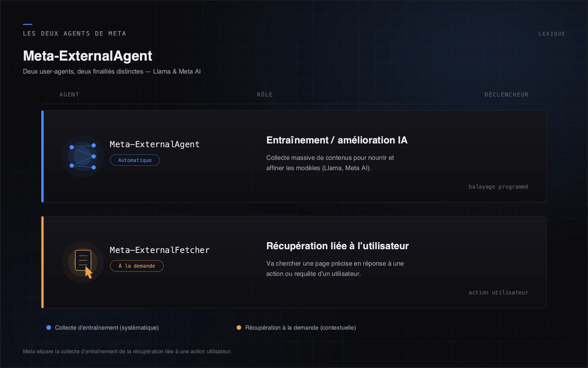This screenshot has width=588, height=368.
Task: Click the LES DEUX AGENTS DE META heading
Action: [x=75, y=34]
